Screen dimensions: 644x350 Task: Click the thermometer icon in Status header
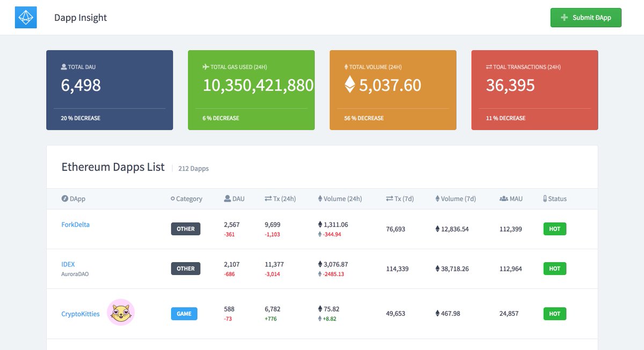(x=545, y=198)
